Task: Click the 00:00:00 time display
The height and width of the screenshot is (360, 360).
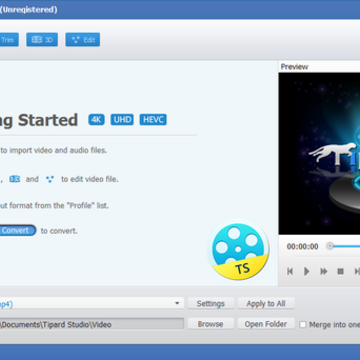Action: pos(303,247)
